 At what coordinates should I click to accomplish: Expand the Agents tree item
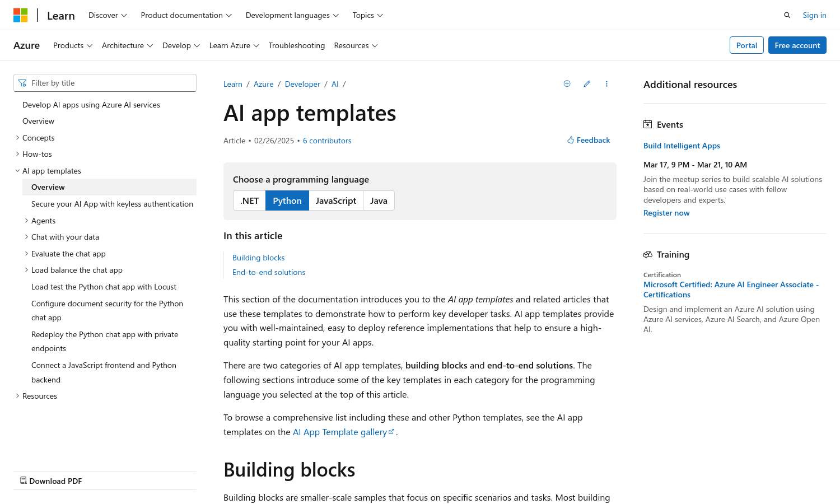coord(26,221)
